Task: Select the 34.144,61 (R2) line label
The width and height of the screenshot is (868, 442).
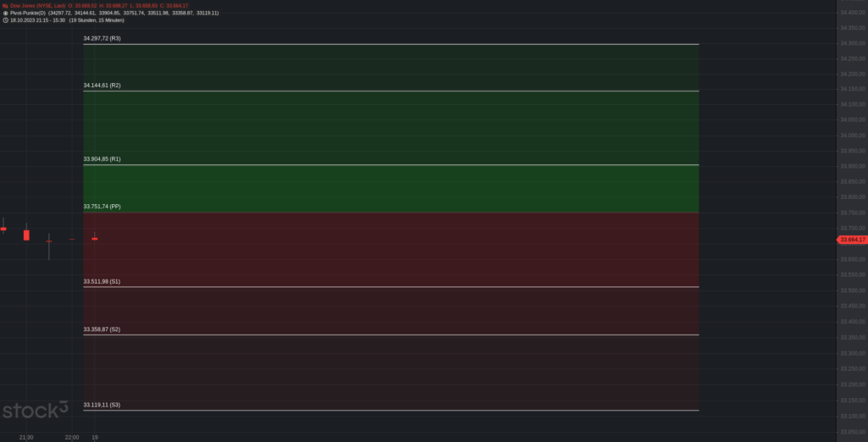Action: click(102, 86)
